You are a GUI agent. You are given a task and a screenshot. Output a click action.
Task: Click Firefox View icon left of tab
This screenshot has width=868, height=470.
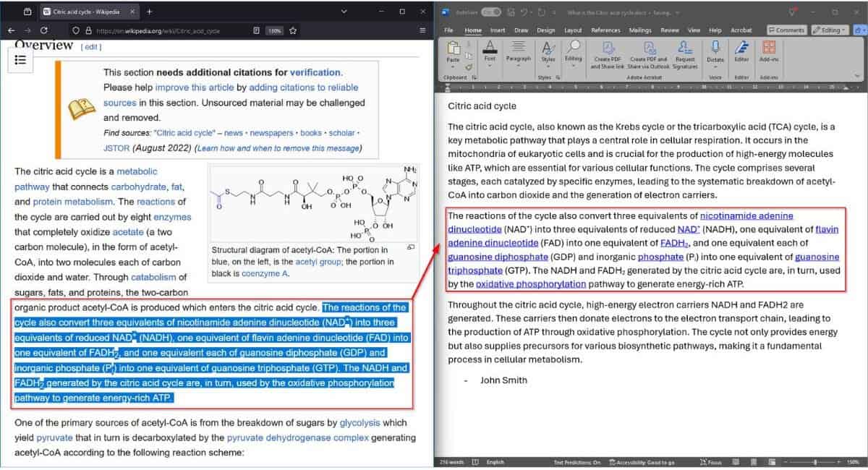pos(27,12)
